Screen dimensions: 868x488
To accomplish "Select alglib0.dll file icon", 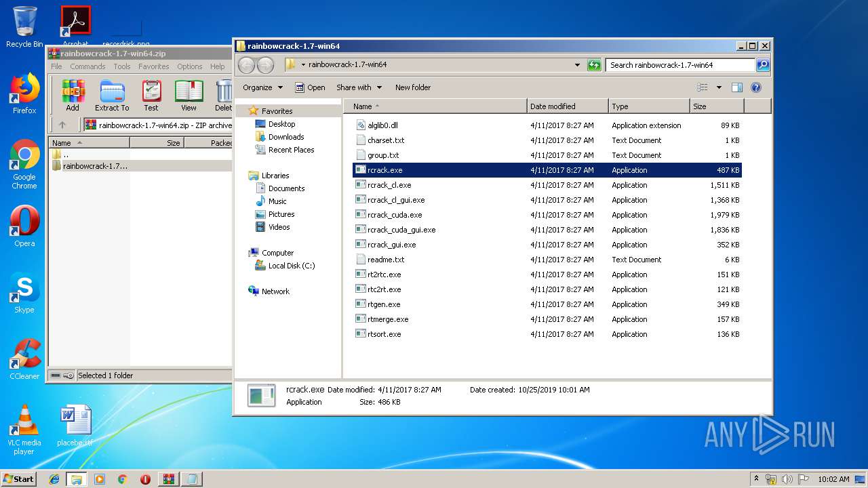I will coord(361,125).
